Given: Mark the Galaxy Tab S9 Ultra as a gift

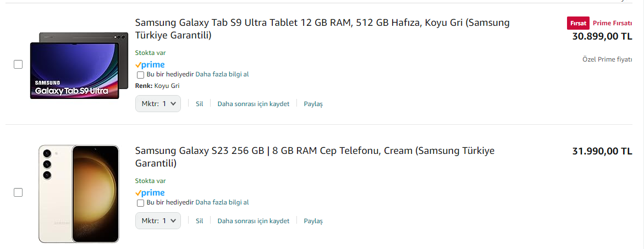Looking at the screenshot, I should 141,74.
